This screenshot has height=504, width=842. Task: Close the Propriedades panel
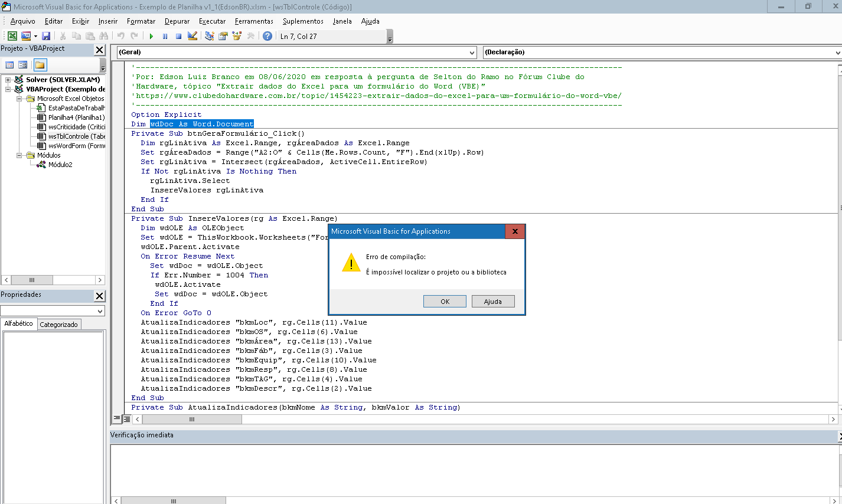pos(99,296)
